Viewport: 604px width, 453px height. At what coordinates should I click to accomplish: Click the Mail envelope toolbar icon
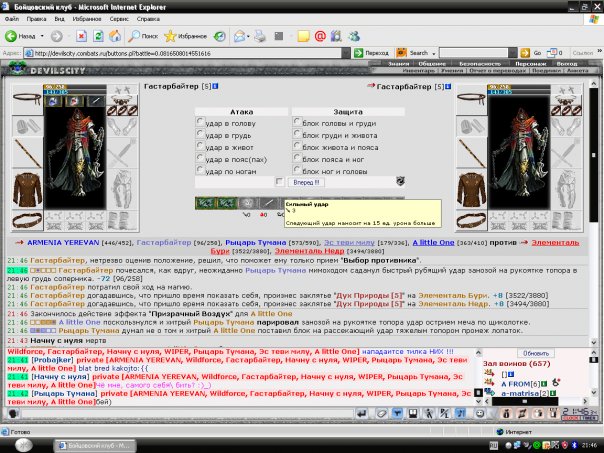pyautogui.click(x=239, y=36)
